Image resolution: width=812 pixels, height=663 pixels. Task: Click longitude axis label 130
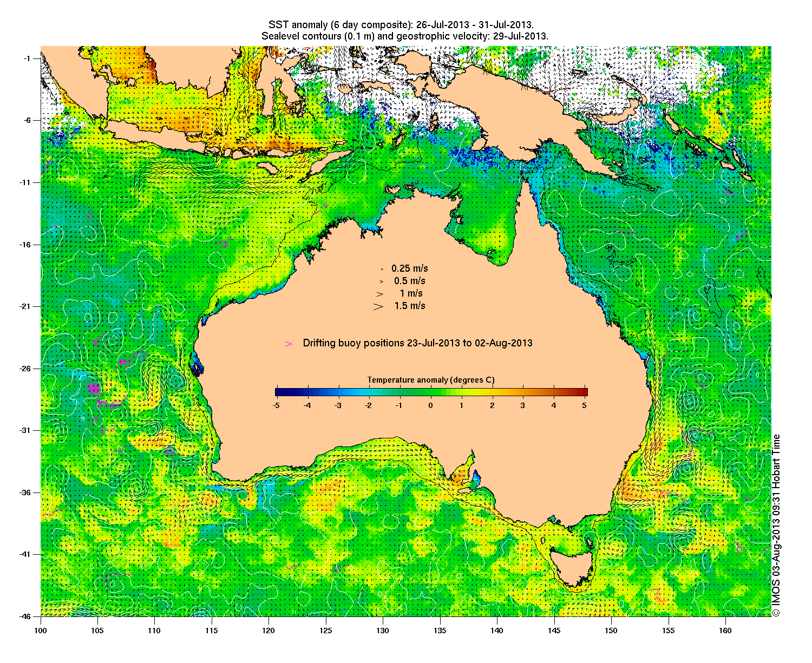(x=383, y=631)
